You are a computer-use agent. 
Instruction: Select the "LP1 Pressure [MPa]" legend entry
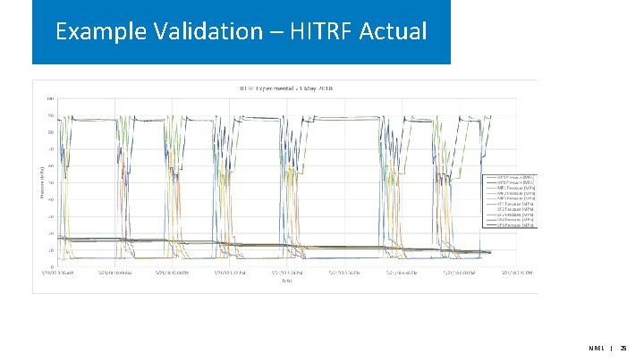(511, 204)
